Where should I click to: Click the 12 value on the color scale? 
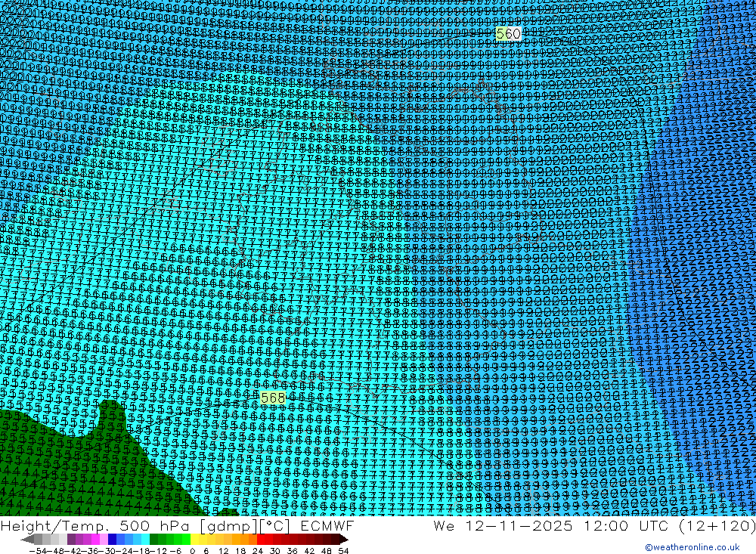(x=223, y=551)
